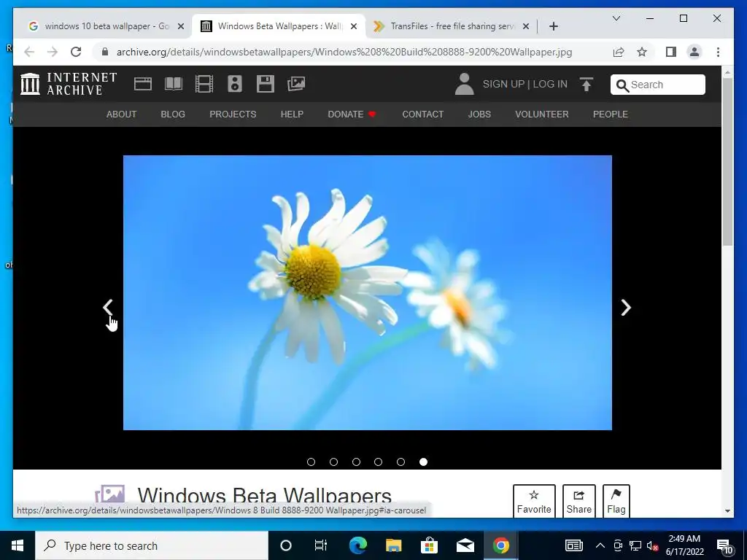Reload the page in Chrome
Viewport: 747px width, 560px height.
pos(76,52)
